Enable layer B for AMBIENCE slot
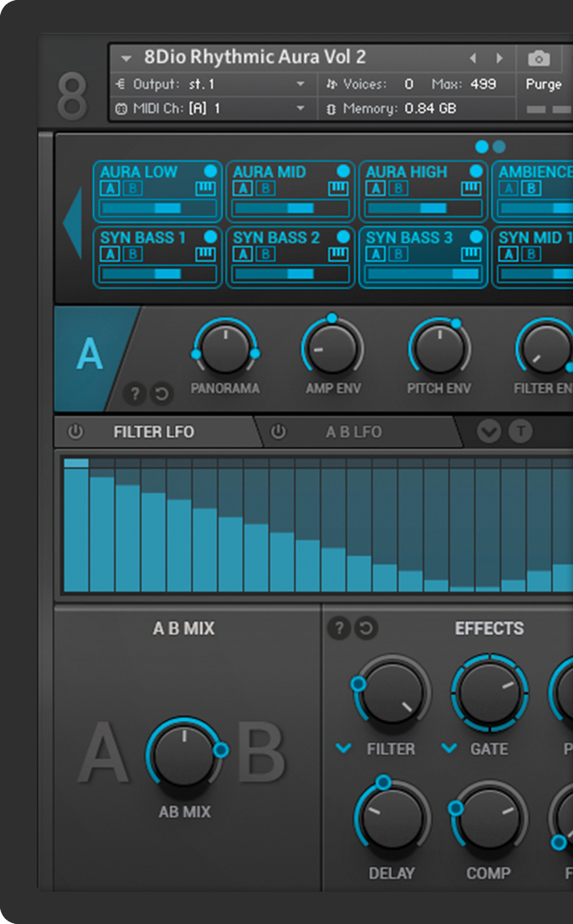This screenshot has width=573, height=924. click(x=531, y=188)
